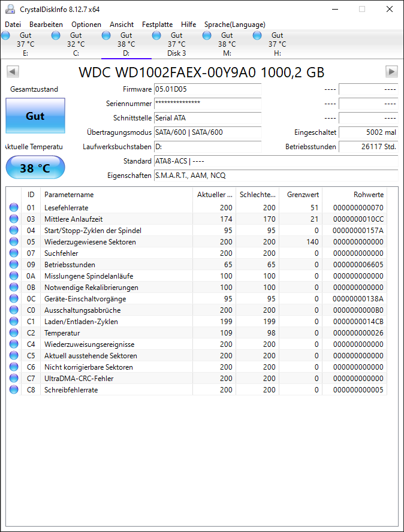Click status icon of UltraDMA-CRC-Fehler row
This screenshot has height=532, width=404.
(14, 378)
